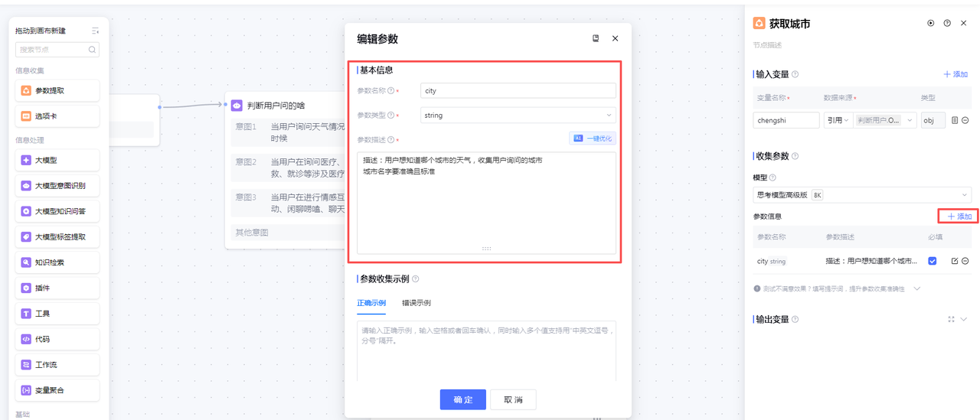The image size is (980, 420).
Task: Click help icon beside 输出变量
Action: tap(795, 319)
